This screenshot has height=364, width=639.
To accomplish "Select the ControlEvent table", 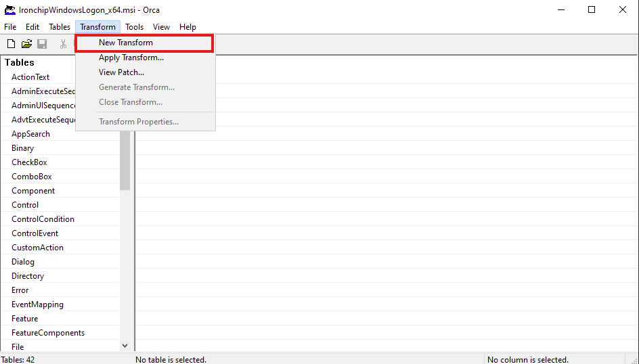I will pos(35,233).
